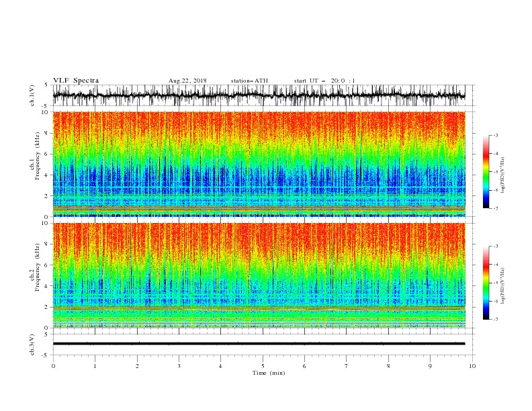The width and height of the screenshot is (532, 411).
Task: Click the time axis tick label '4'
Action: [x=220, y=366]
